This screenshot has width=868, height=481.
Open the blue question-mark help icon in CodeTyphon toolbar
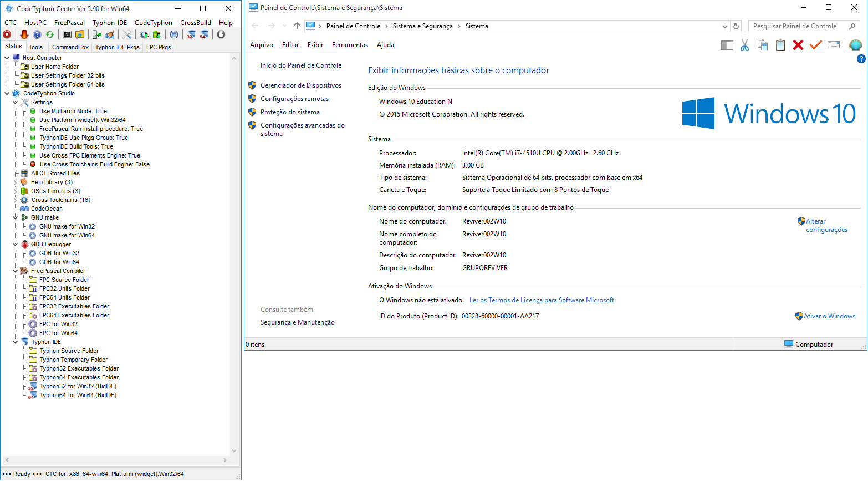tap(37, 34)
